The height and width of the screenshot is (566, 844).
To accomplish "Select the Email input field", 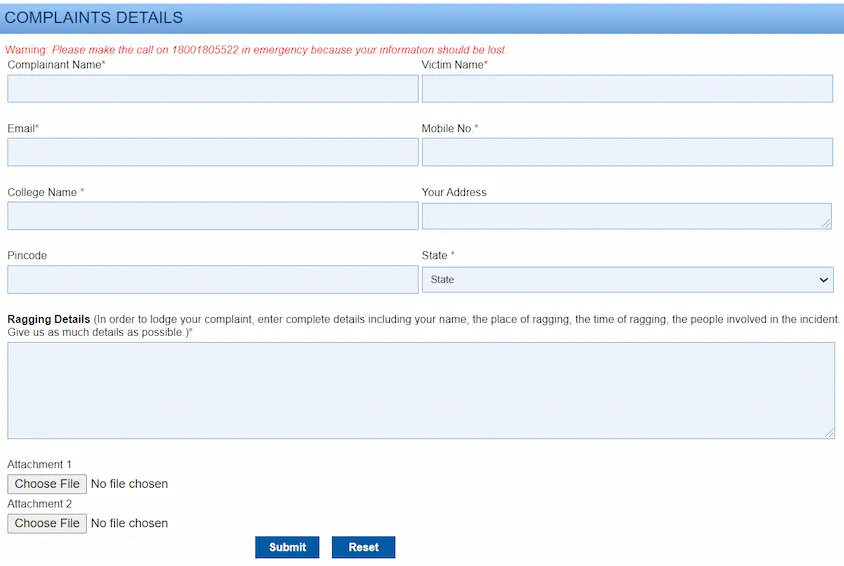I will pyautogui.click(x=213, y=152).
